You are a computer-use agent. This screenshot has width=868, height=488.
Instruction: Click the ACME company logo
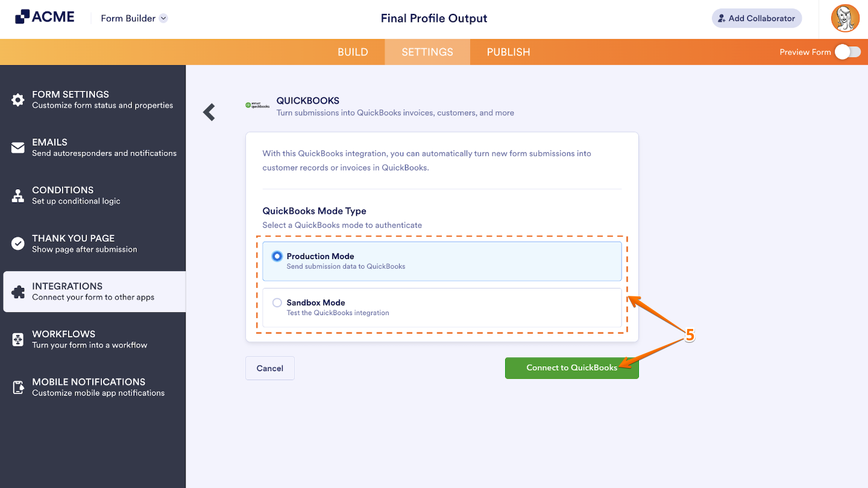point(44,16)
